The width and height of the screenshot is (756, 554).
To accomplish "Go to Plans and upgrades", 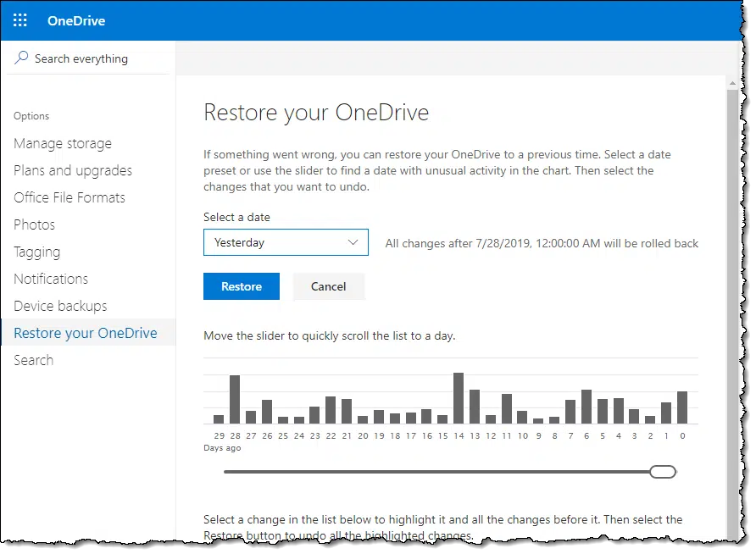I will pos(73,170).
